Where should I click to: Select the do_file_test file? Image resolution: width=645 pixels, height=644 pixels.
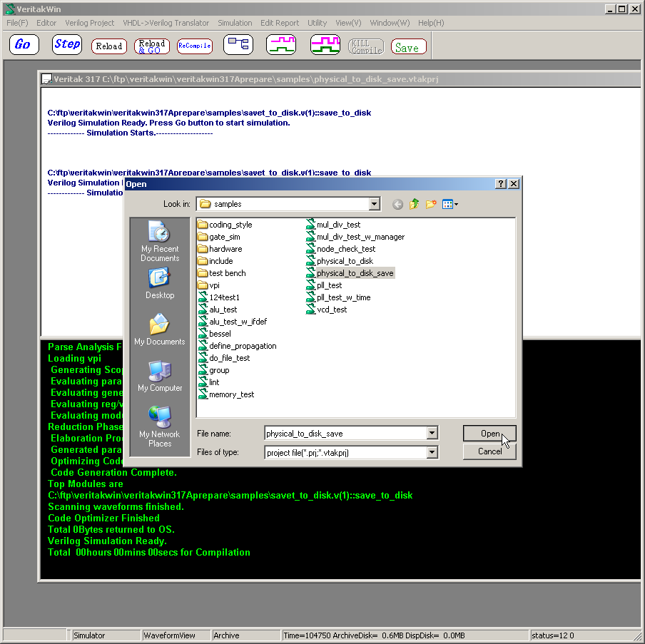pos(224,358)
